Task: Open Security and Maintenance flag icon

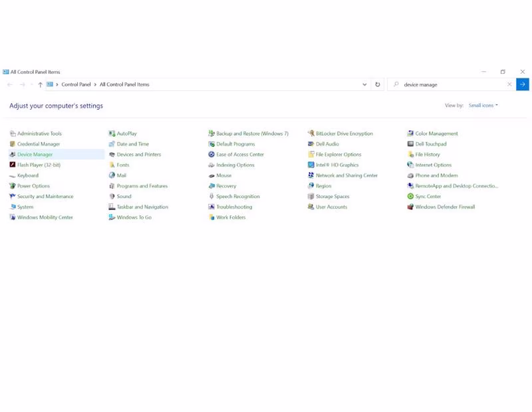Action: coord(13,196)
